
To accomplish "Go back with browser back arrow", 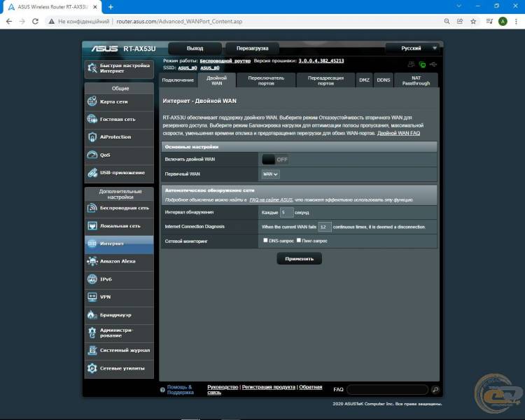I will [9, 22].
